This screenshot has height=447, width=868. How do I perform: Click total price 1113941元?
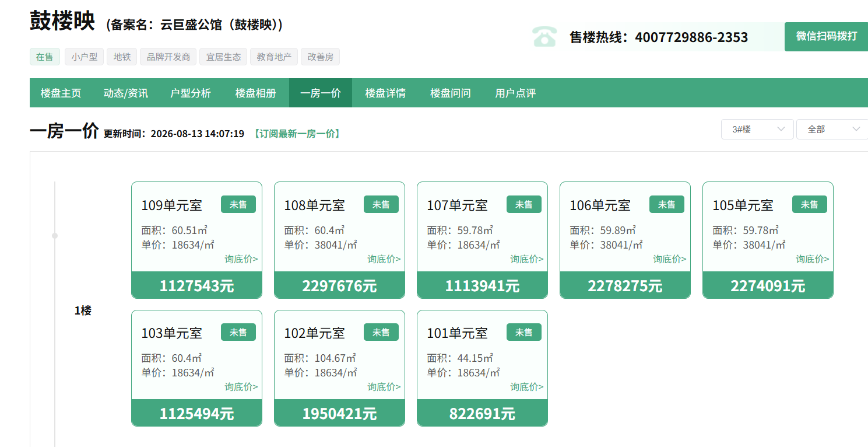click(483, 286)
